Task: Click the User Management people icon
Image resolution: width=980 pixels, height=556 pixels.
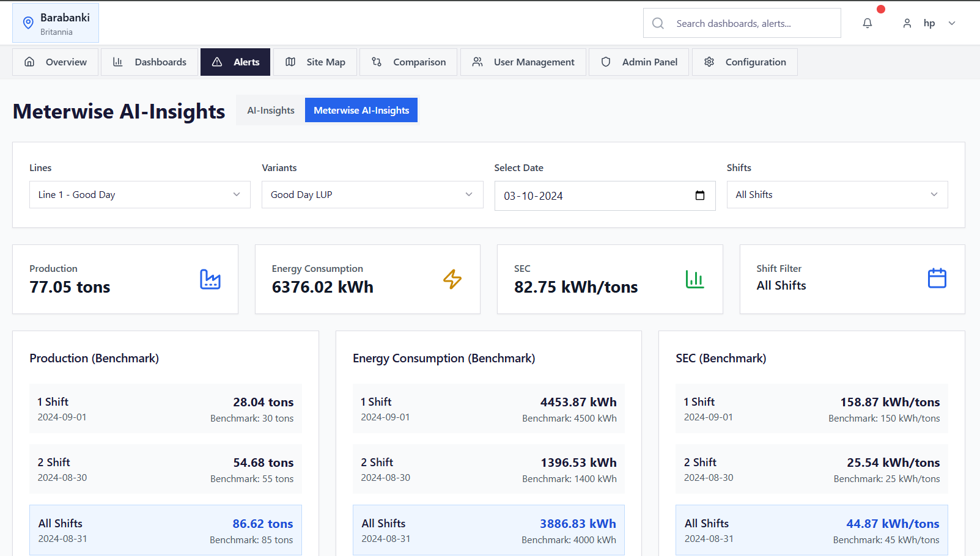Action: pos(477,62)
